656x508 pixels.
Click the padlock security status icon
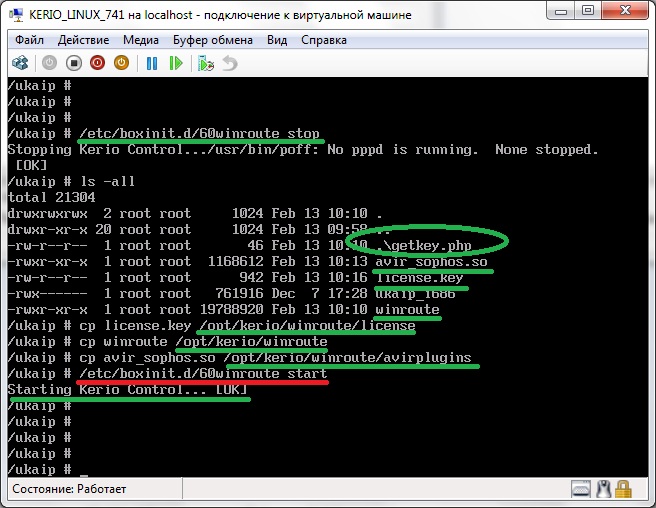(624, 489)
